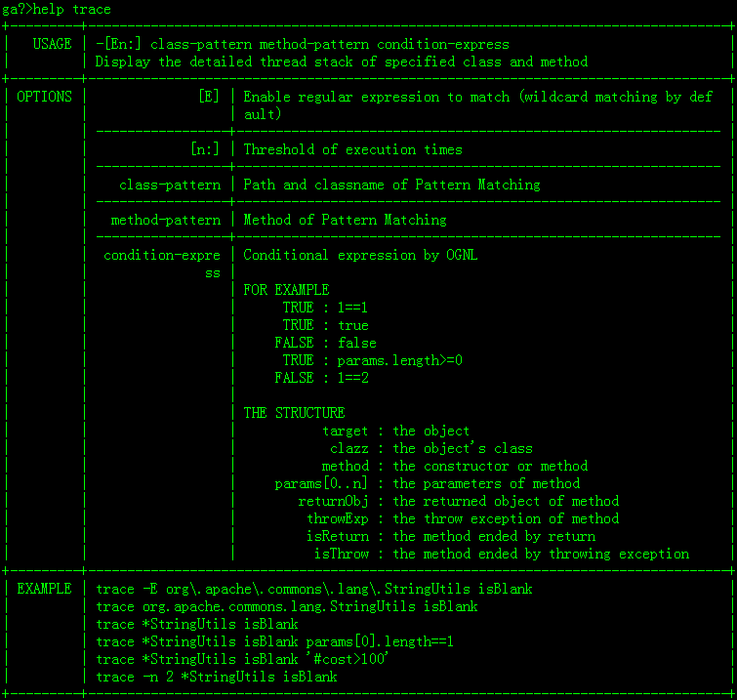Click the condition-express option name
The width and height of the screenshot is (737, 700).
pyautogui.click(x=162, y=255)
